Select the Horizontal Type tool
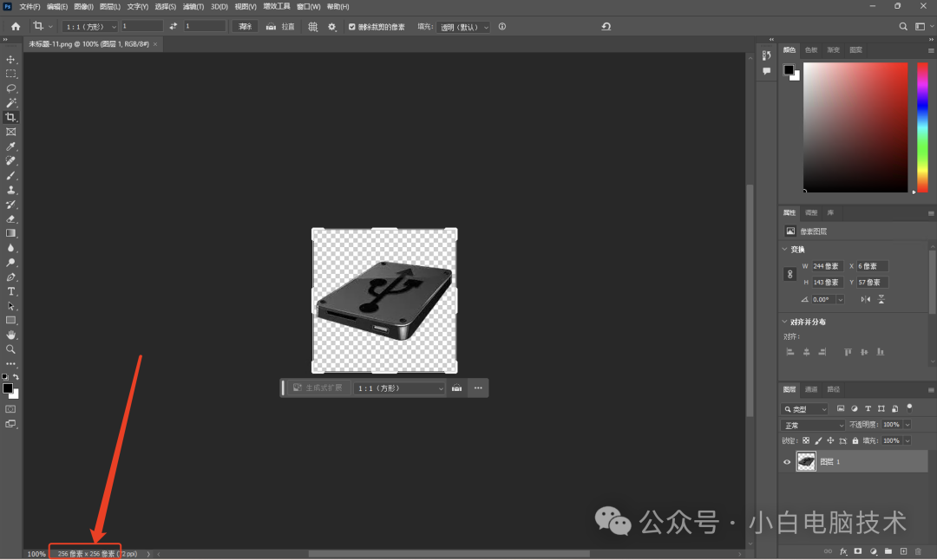937x560 pixels. (x=11, y=291)
